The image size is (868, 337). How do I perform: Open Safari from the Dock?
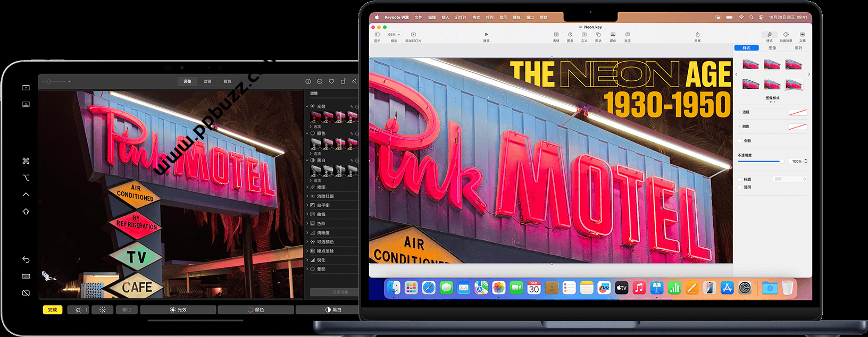(429, 288)
